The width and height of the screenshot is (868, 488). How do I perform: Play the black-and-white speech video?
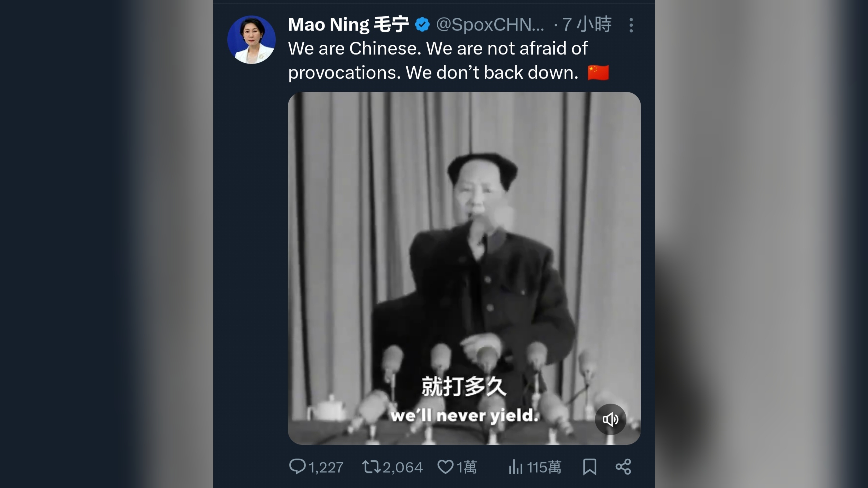tap(464, 268)
